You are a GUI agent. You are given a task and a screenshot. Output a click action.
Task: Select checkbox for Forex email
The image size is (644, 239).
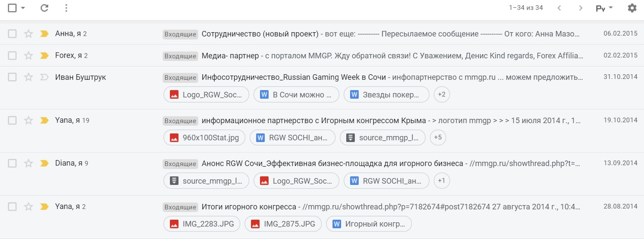(x=12, y=55)
